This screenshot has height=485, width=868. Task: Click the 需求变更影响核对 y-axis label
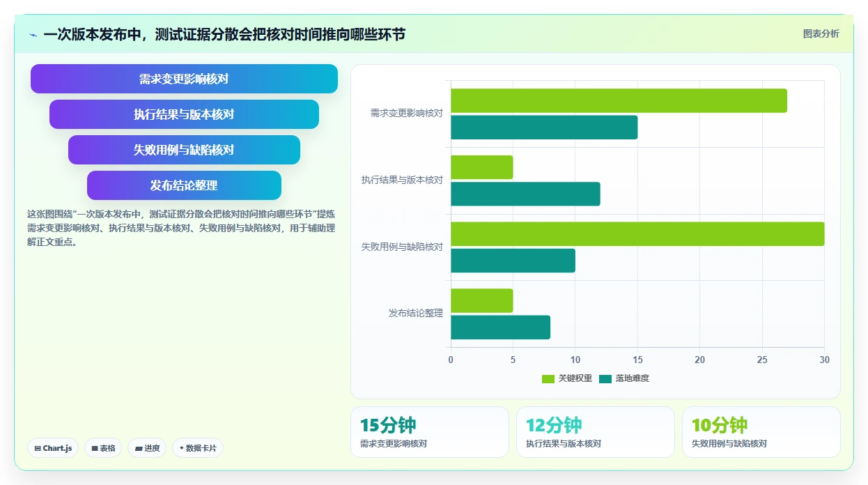(406, 113)
